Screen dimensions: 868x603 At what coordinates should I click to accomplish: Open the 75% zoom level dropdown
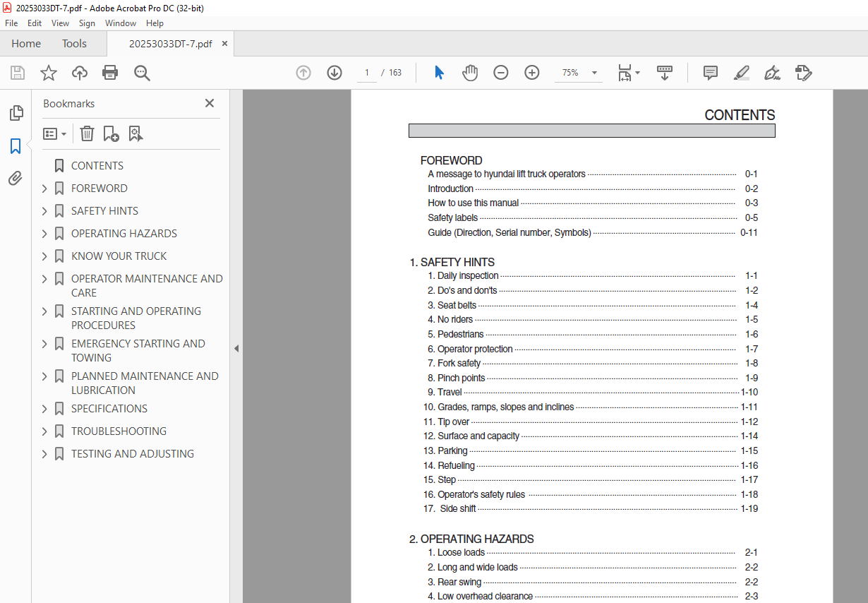[594, 73]
